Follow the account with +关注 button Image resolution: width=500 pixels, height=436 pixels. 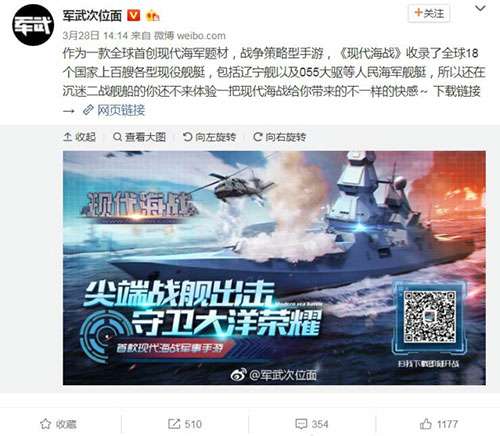coord(429,14)
